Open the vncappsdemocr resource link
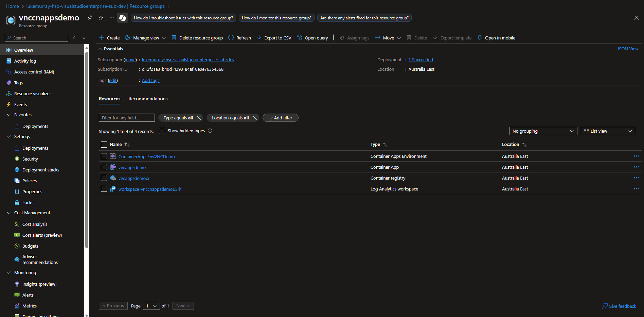 click(x=134, y=178)
